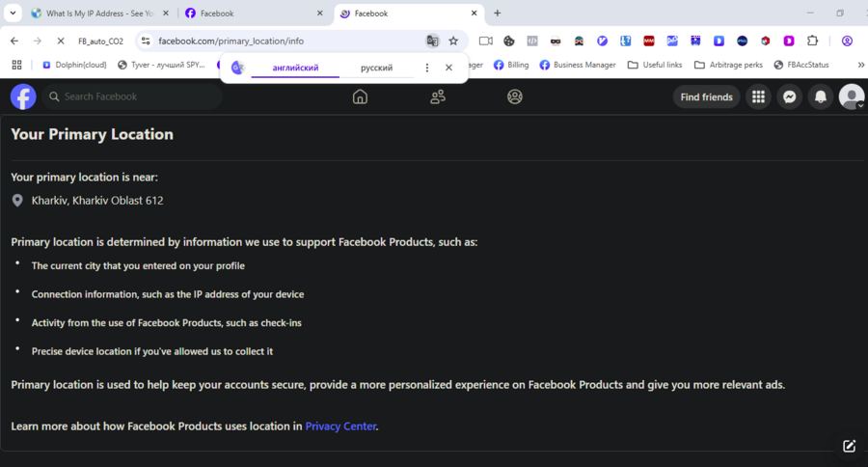Close the translate popup

448,68
